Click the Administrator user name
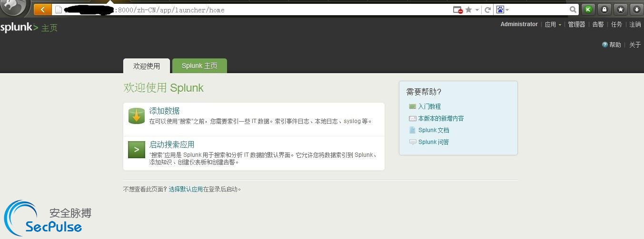Viewport: 644px width, 239px height. click(519, 24)
